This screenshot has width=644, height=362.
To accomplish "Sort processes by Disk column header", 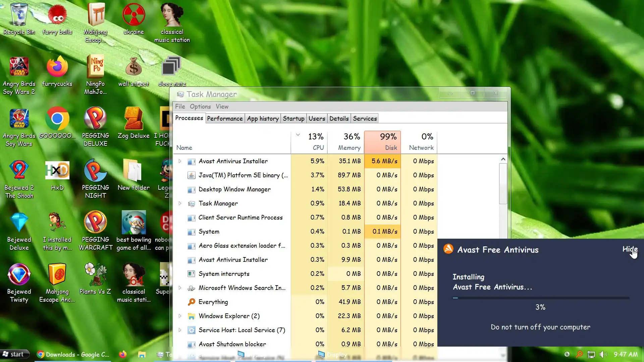I will click(x=382, y=142).
